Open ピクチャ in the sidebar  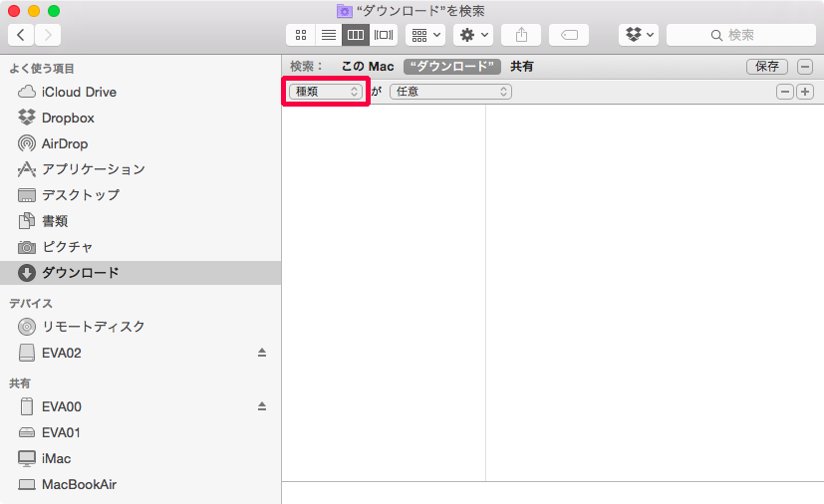[140, 246]
